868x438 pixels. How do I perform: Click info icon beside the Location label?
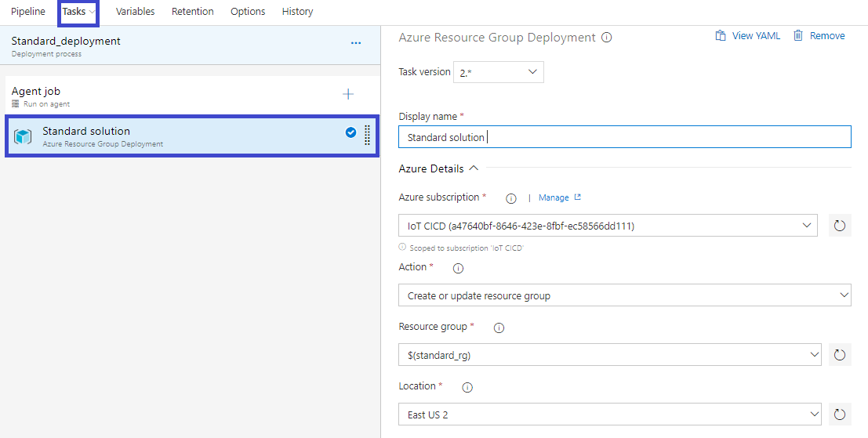coord(467,387)
